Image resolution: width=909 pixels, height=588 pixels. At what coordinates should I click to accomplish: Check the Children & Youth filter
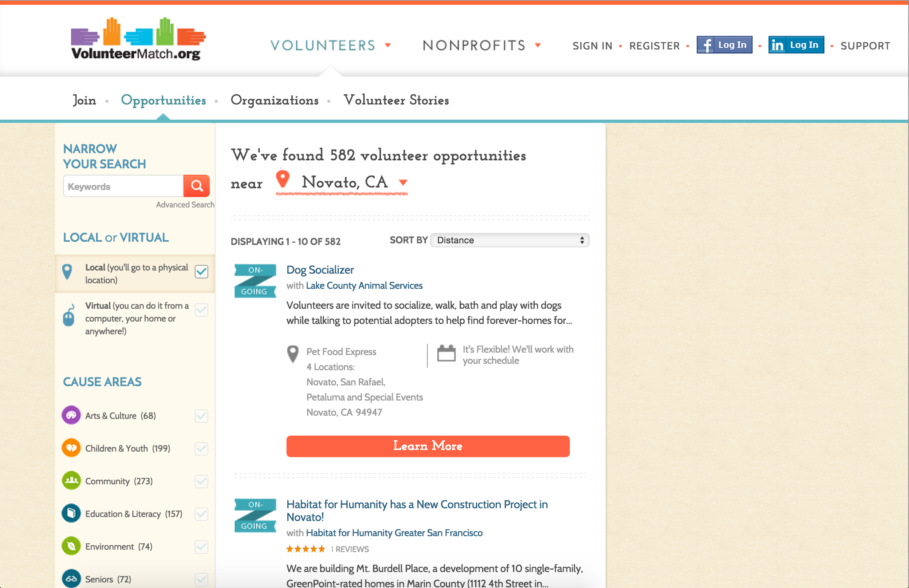(202, 448)
